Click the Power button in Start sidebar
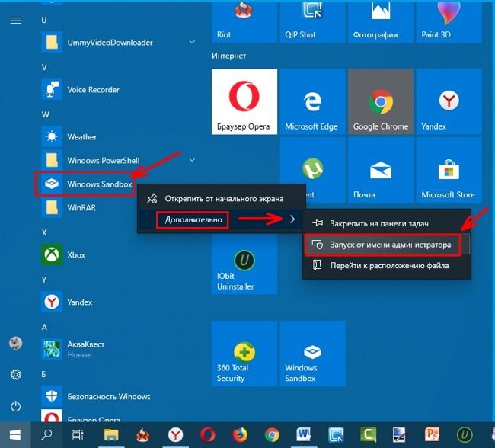The image size is (495, 448). [x=15, y=406]
